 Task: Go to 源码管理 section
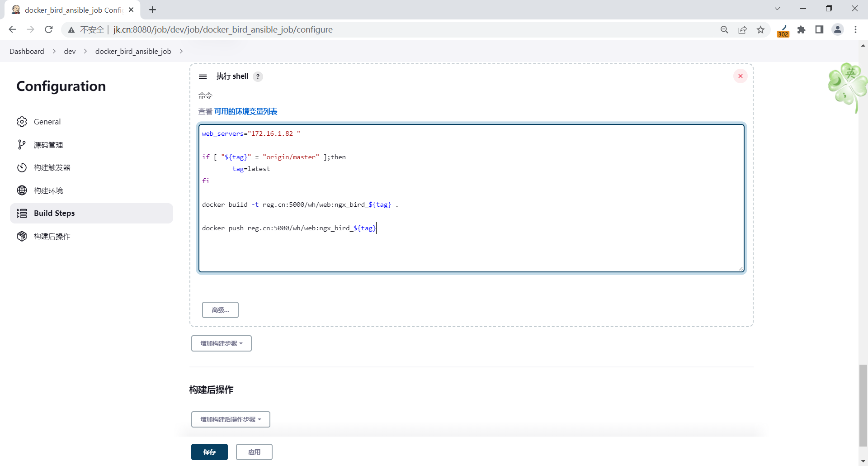(x=48, y=145)
